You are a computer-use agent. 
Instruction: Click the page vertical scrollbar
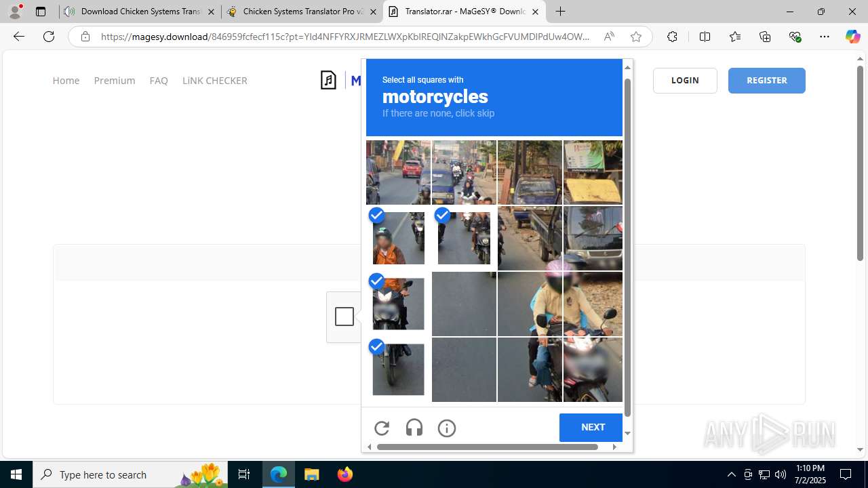tap(860, 163)
